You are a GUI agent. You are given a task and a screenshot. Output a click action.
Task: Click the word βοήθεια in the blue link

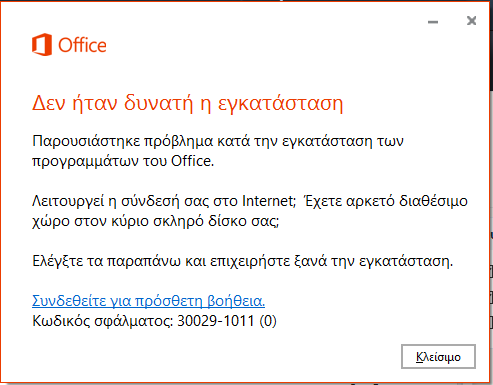(x=236, y=301)
